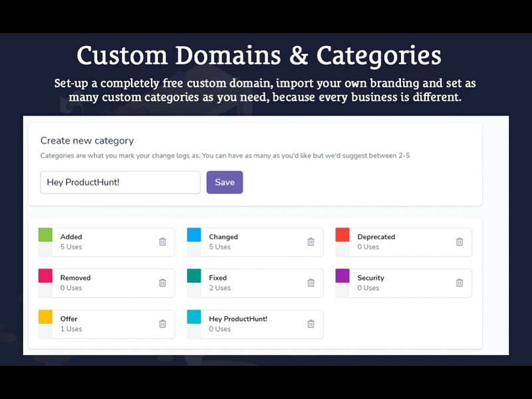This screenshot has height=399, width=532.
Task: Click the red swatch for Deprecated
Action: 342,235
